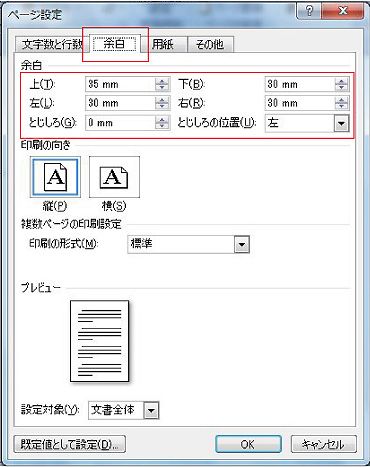
Task: Click the キャンセル button
Action: click(323, 444)
